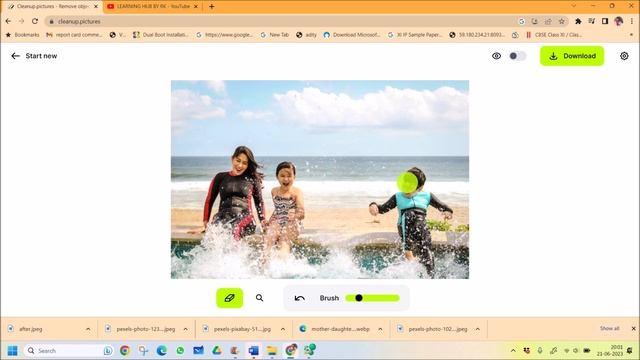Screen dimensions: 640x360
Task: Open File Explorer from taskbar
Action: tap(272, 351)
